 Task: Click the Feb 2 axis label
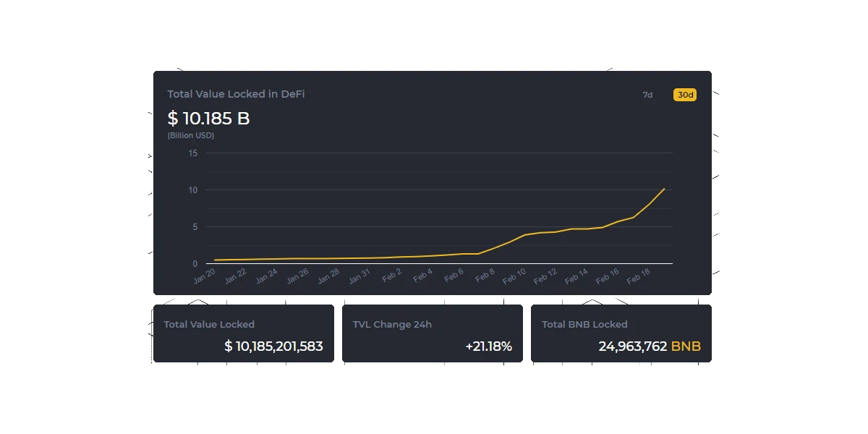coord(392,275)
